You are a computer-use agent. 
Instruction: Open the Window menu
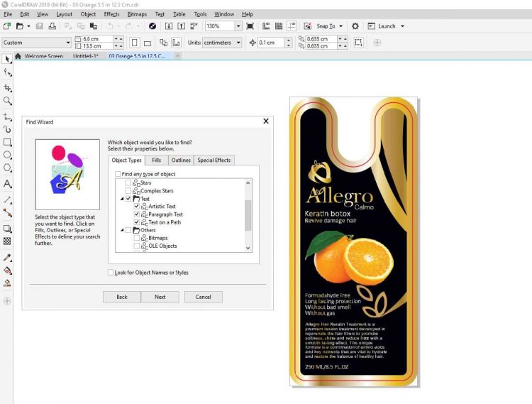tap(224, 14)
